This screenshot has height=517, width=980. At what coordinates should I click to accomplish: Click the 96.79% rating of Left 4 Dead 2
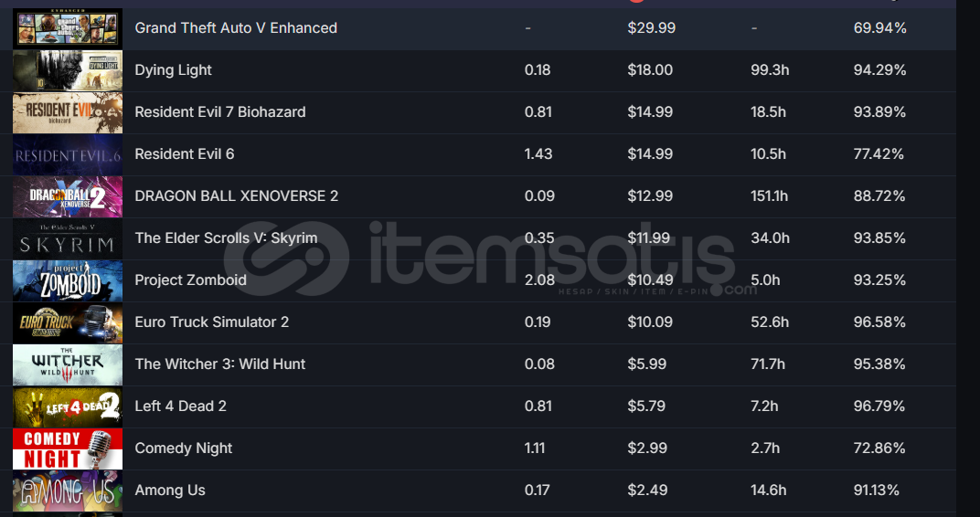(x=879, y=406)
